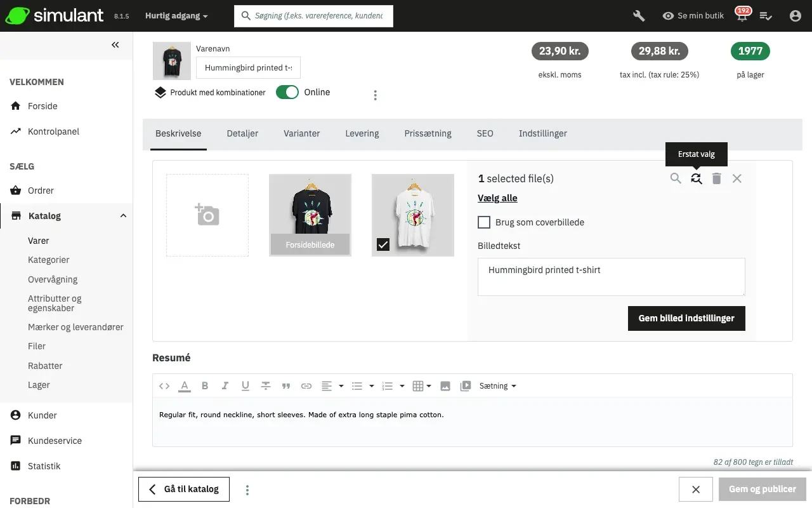Choose text color in Resumé editor

coord(185,386)
